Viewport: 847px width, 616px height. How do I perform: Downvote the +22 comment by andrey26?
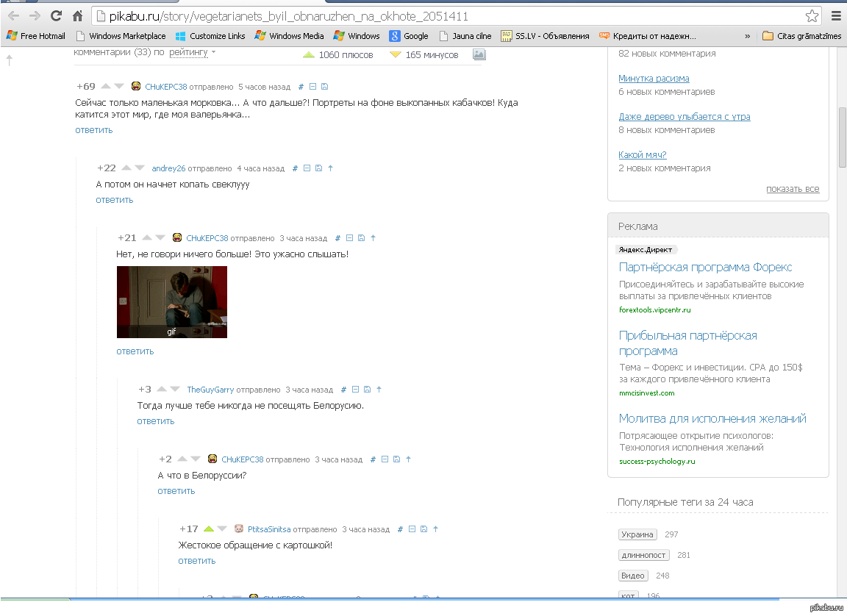tap(140, 168)
